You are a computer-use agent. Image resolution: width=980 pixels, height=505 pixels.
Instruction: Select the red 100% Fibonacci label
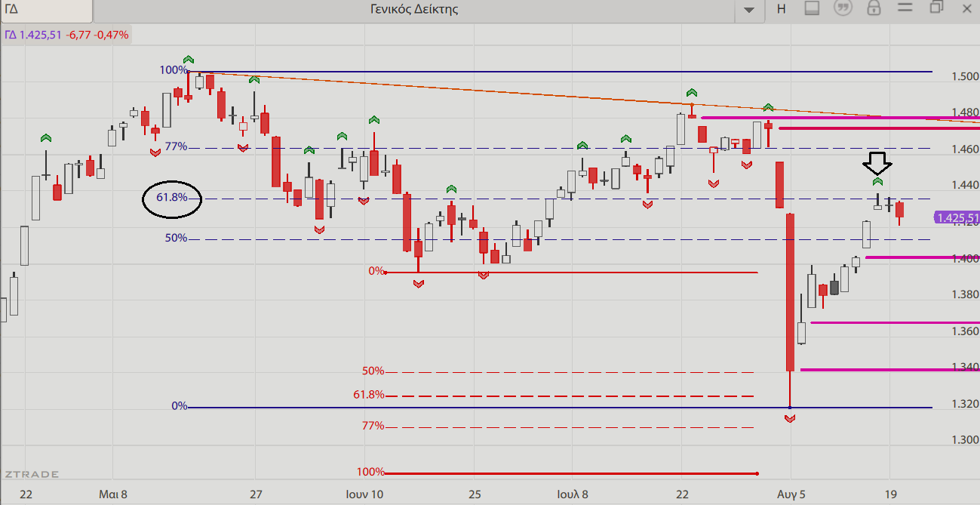pyautogui.click(x=370, y=473)
